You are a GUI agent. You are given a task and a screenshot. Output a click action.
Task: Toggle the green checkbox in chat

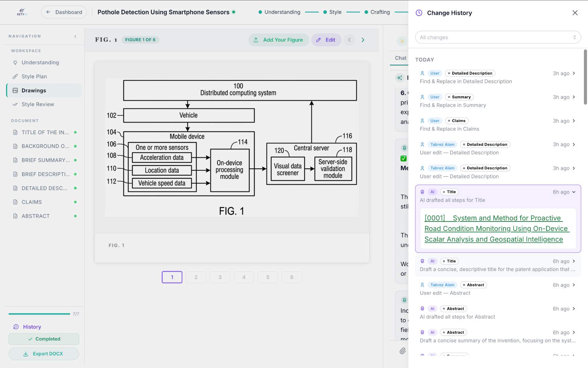(404, 158)
